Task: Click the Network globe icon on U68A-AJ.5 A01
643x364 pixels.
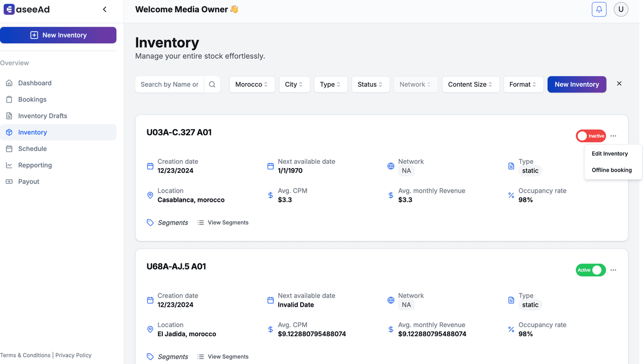Action: (391, 300)
